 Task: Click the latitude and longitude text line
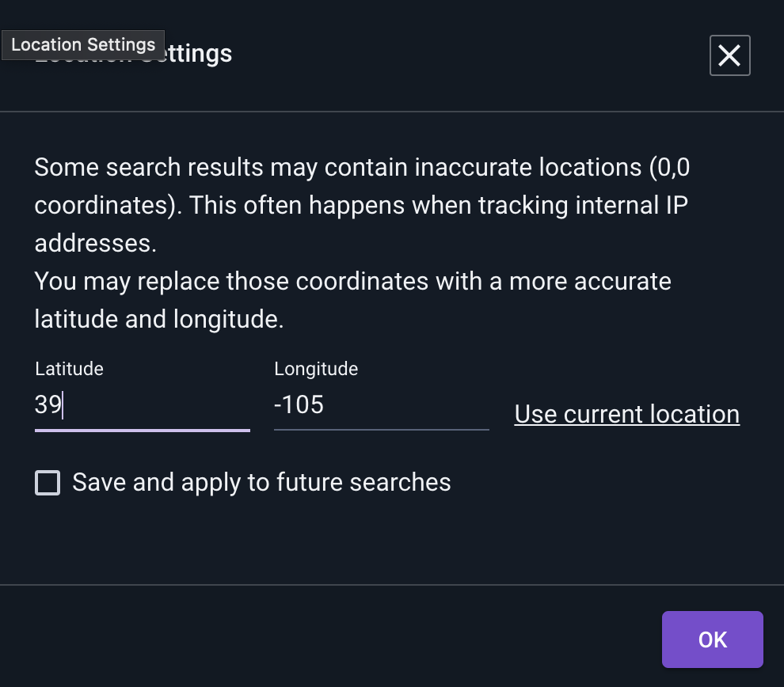tap(159, 319)
